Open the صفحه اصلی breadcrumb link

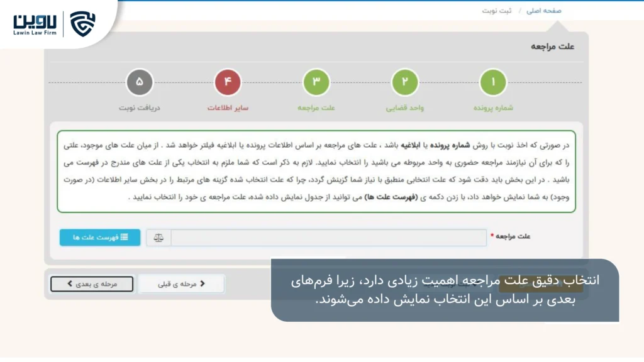(544, 11)
